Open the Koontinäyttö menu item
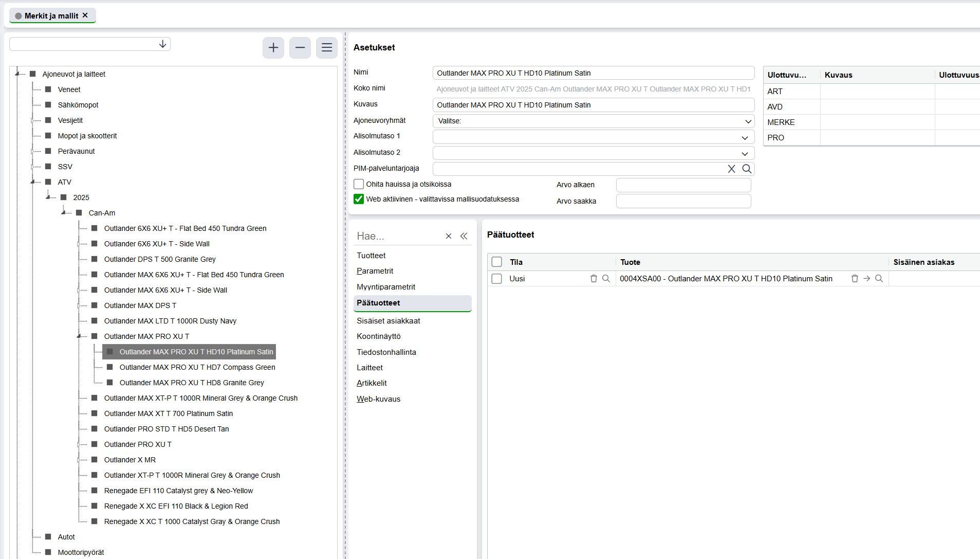Screen dimensions: 980x559 point(379,336)
